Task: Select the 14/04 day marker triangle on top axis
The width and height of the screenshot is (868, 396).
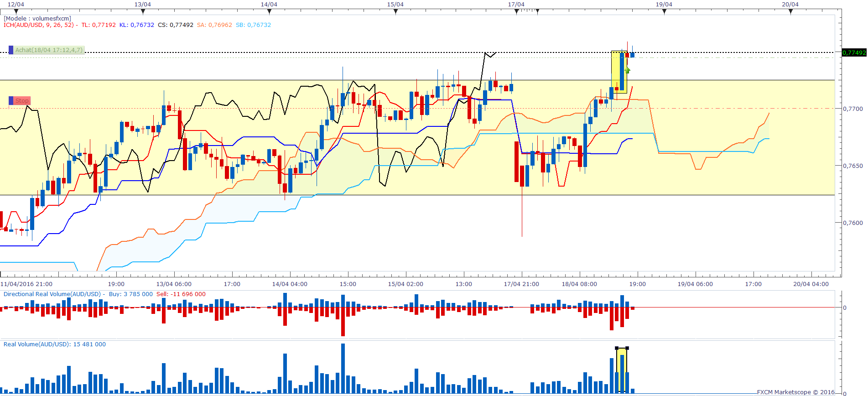Action: pos(269,12)
